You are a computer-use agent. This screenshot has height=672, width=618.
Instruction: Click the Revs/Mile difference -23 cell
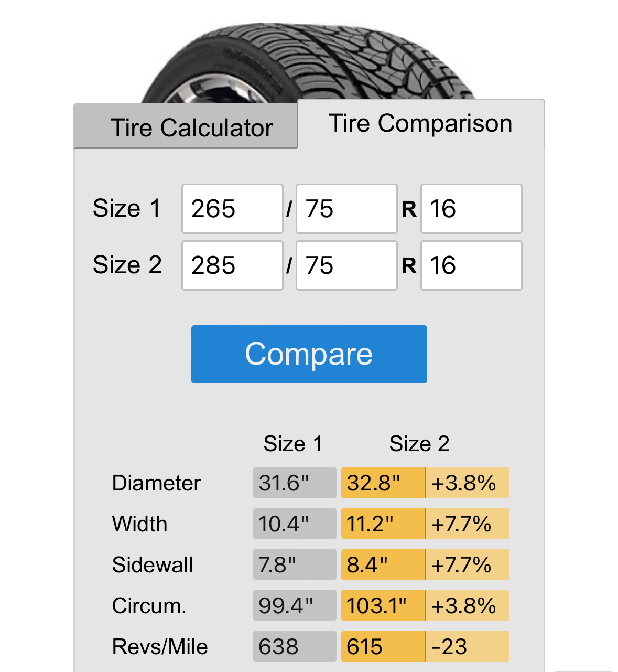coord(468,646)
